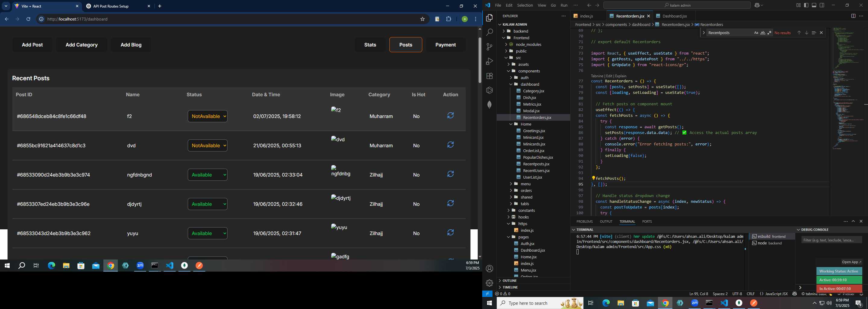
Task: Open the Selection menu in VS Code
Action: [x=525, y=5]
